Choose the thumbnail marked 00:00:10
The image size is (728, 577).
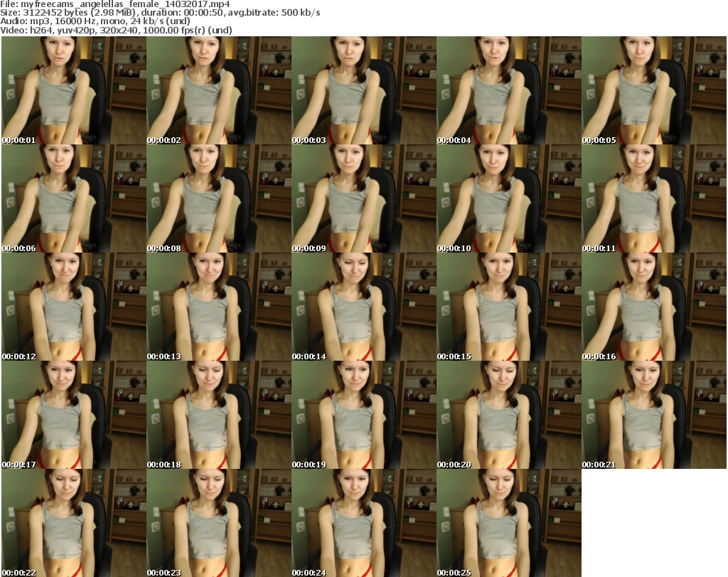click(x=509, y=198)
